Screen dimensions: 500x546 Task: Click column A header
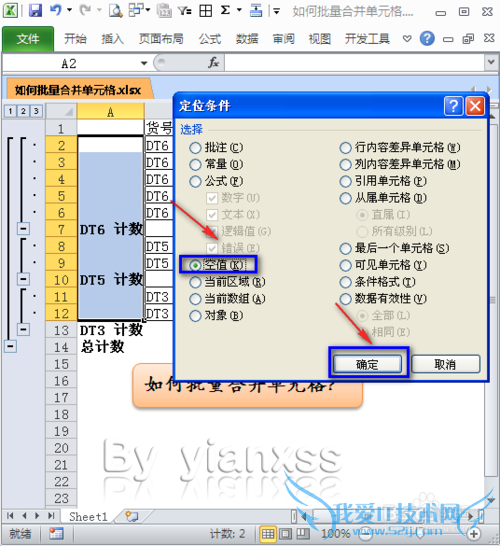(x=110, y=111)
